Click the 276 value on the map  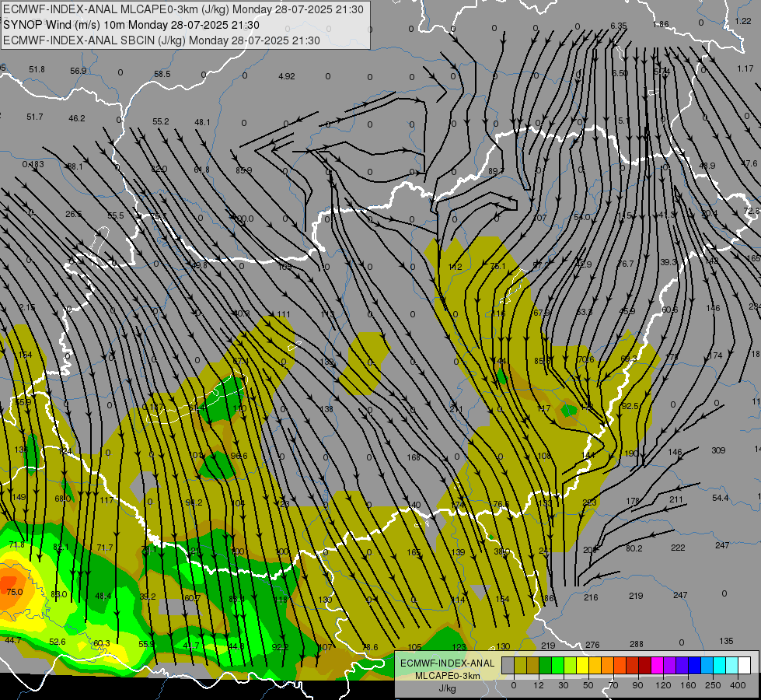point(592,645)
